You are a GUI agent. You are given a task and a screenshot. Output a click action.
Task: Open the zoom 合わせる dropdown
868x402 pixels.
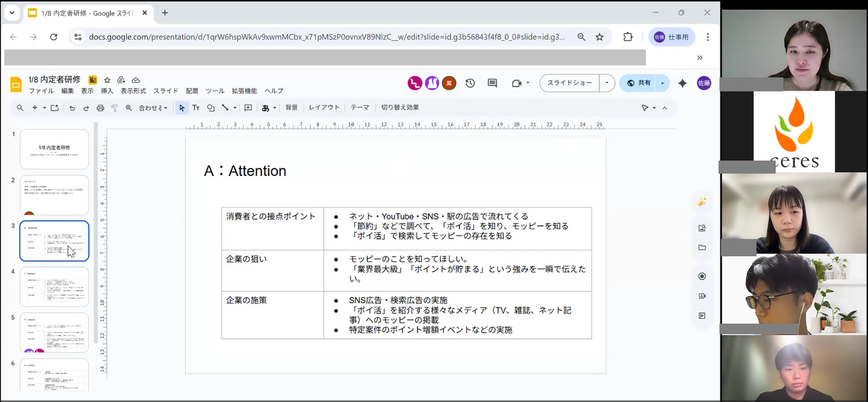pyautogui.click(x=153, y=108)
